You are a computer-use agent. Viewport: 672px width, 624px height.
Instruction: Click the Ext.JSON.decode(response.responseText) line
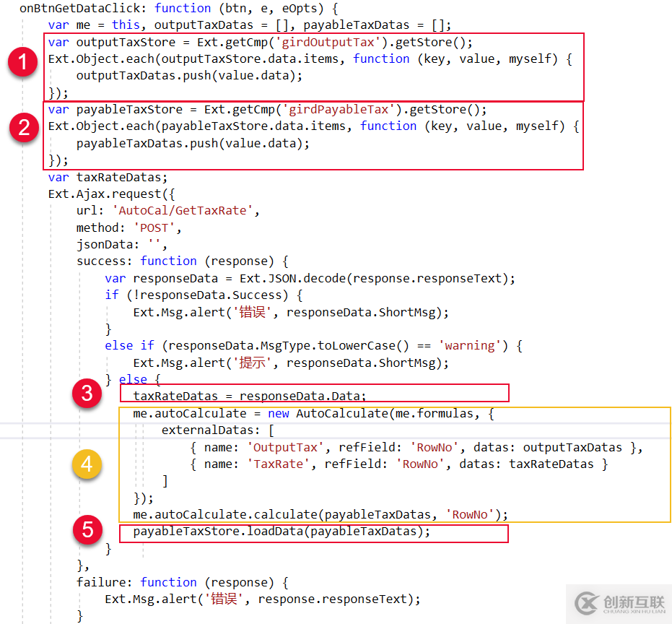tap(310, 278)
